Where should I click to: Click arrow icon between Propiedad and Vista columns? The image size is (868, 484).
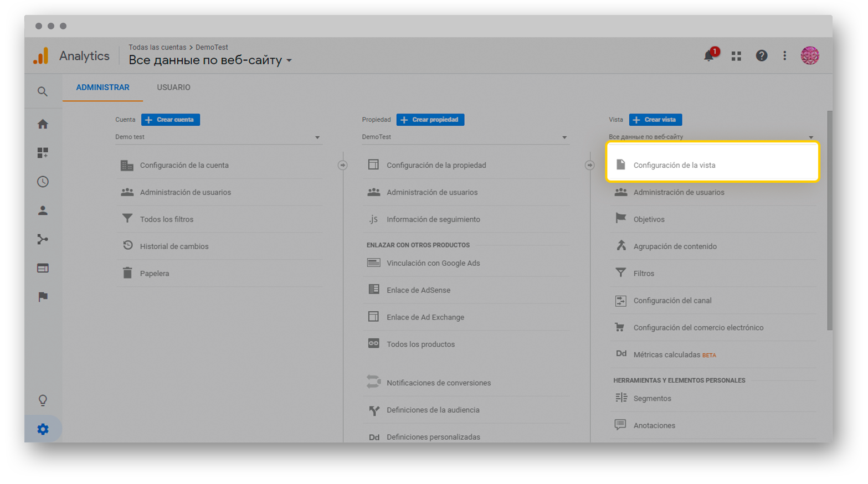click(589, 165)
